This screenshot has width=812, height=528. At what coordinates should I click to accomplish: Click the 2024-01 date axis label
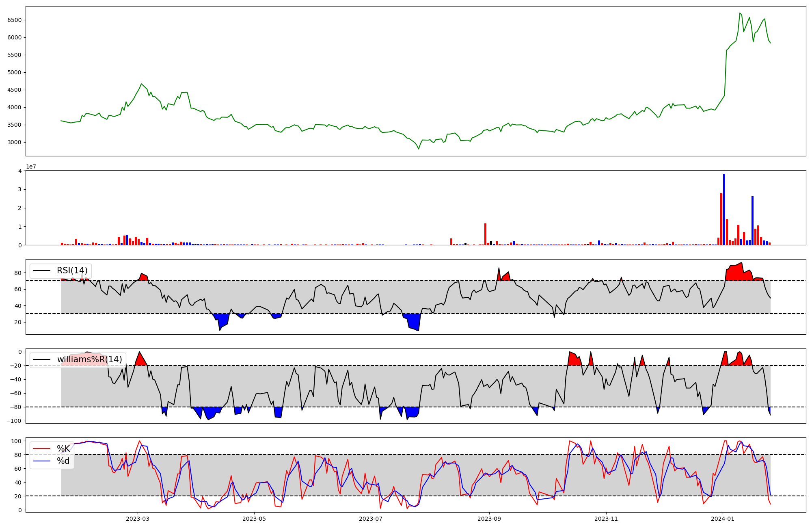tap(723, 519)
